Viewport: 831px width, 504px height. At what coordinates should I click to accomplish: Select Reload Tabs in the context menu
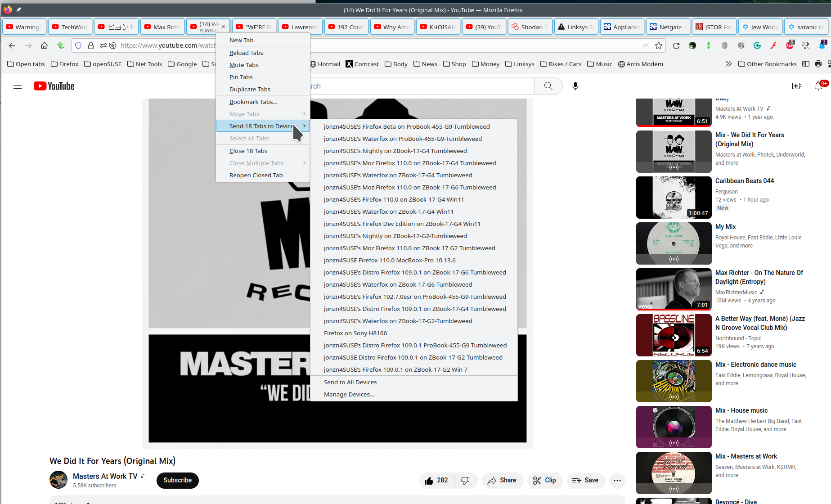(263, 53)
